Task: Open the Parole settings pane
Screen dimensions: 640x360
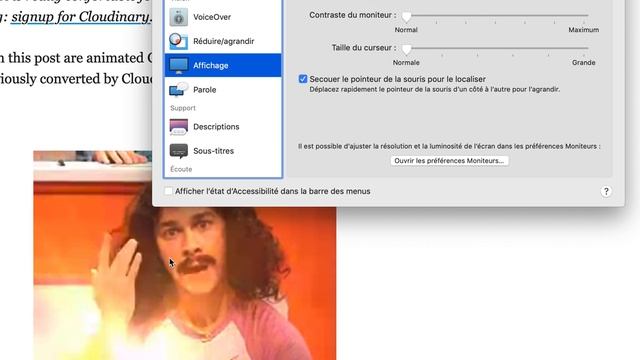Action: [223, 89]
